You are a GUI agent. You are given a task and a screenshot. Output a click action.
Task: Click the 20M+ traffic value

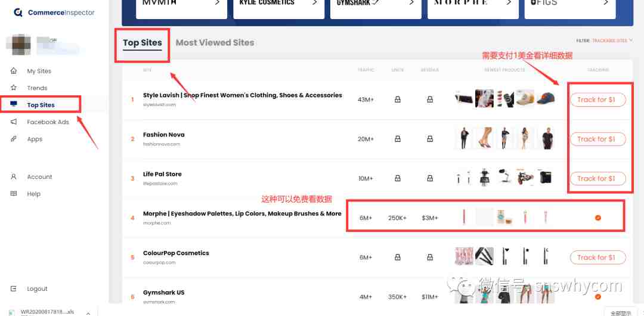(366, 139)
